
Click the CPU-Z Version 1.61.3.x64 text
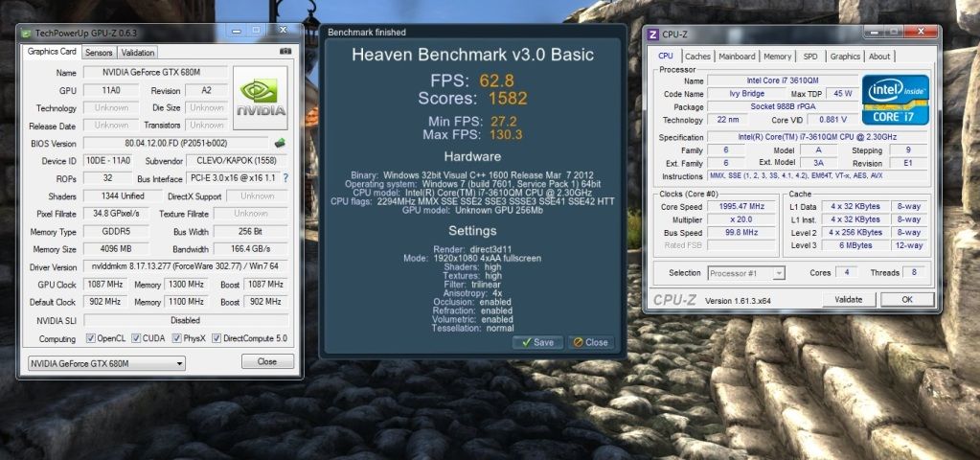(738, 301)
